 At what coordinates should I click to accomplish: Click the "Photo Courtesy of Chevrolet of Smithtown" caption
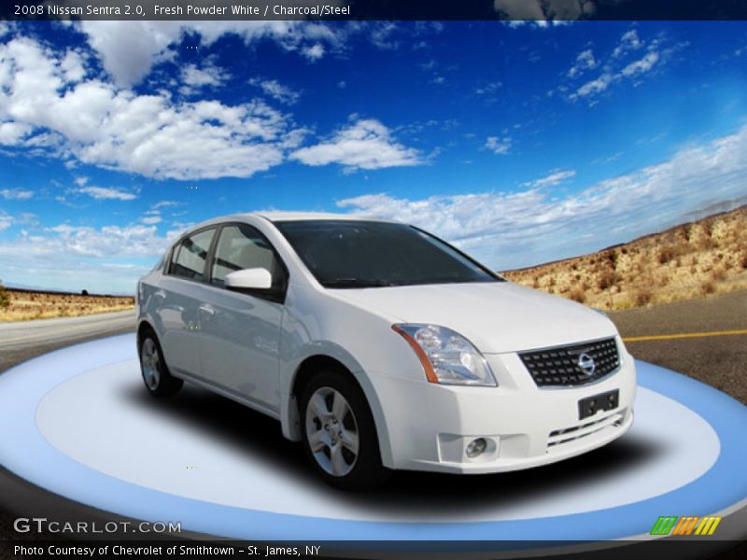124,551
